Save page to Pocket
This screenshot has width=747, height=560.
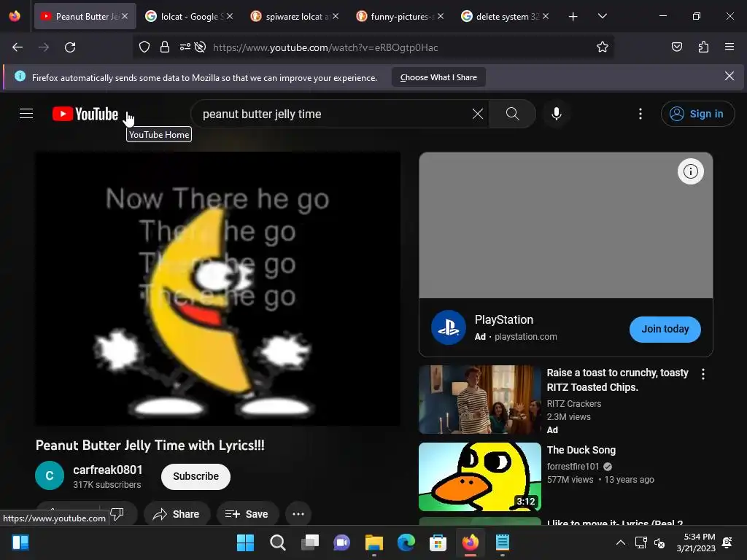676,47
